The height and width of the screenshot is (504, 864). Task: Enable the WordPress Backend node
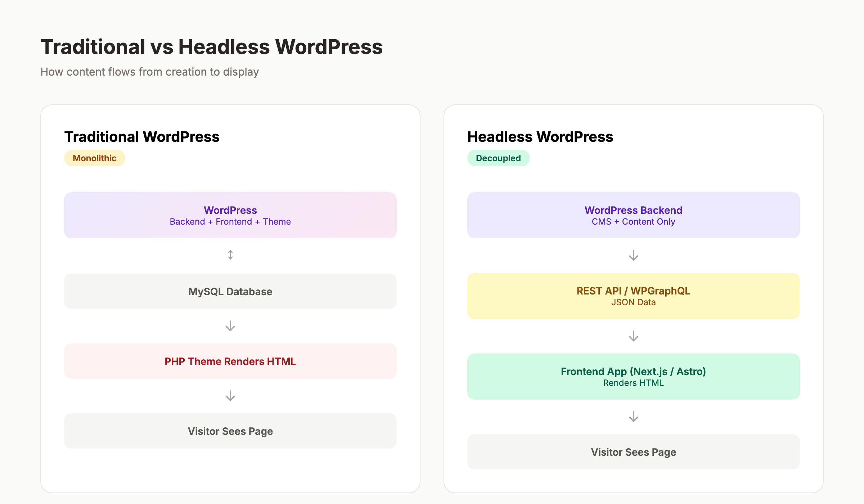tap(633, 215)
